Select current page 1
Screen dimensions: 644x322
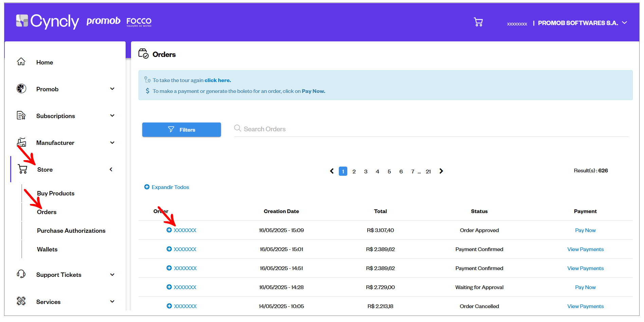(343, 171)
